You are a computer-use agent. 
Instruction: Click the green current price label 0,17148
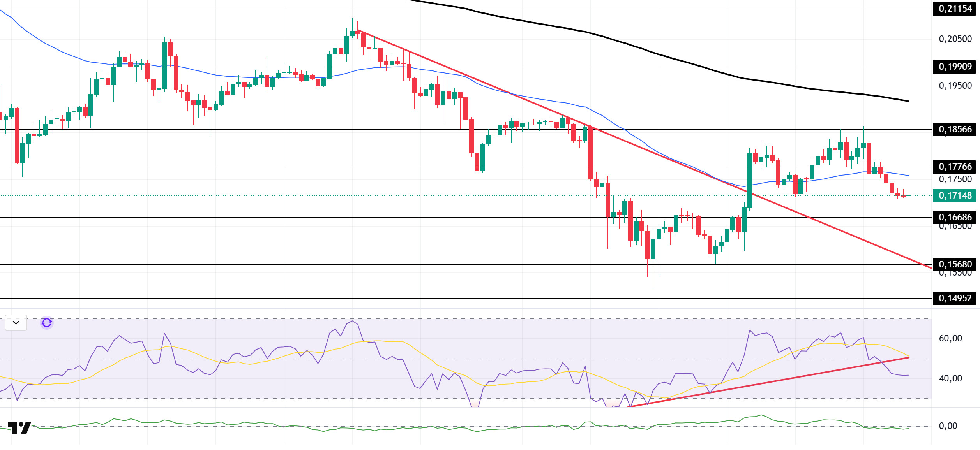[x=955, y=195]
